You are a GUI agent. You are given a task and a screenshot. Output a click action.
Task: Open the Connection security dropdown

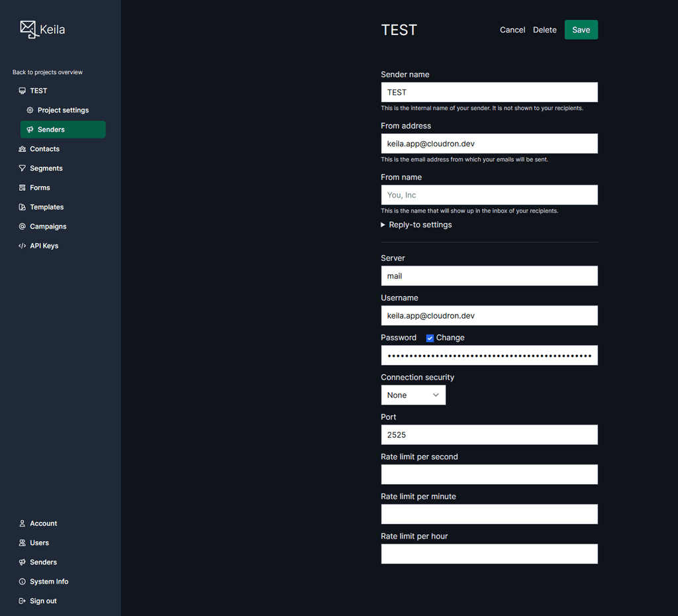point(413,395)
